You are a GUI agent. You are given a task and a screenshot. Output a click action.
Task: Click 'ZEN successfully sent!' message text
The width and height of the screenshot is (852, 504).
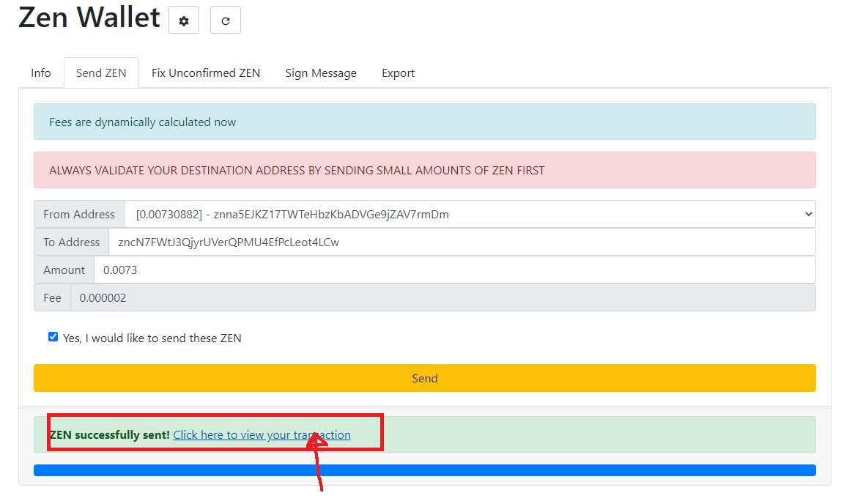pyautogui.click(x=110, y=434)
